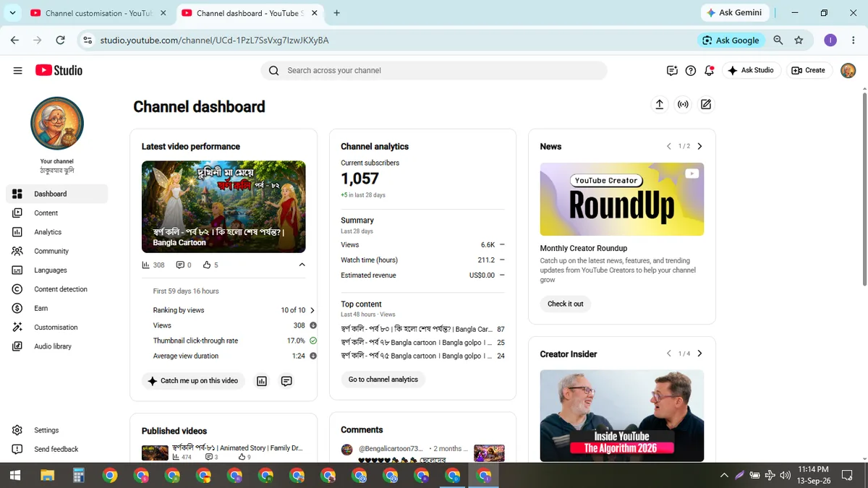Open video analytics bar chart icon

(x=262, y=381)
